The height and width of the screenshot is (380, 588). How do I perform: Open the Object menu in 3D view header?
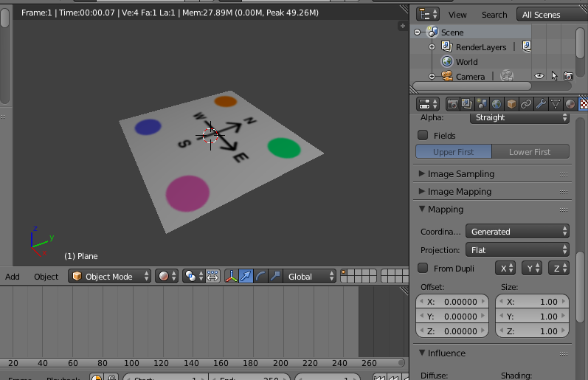point(46,277)
